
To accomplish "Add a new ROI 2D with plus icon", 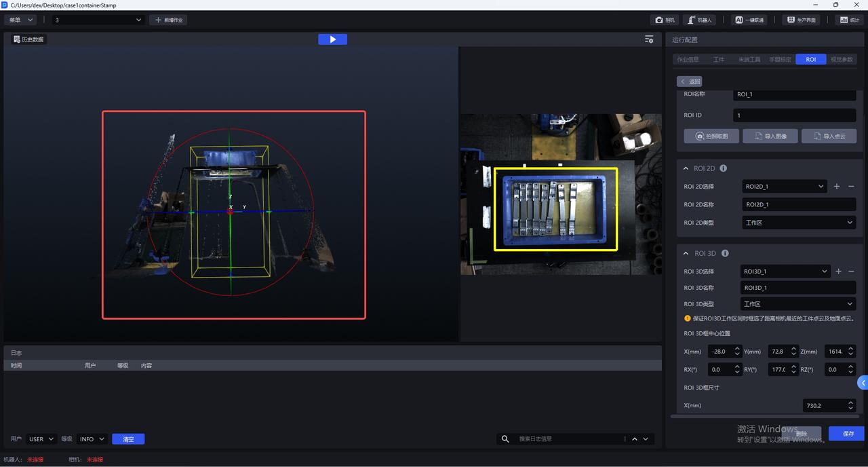I will (x=837, y=187).
